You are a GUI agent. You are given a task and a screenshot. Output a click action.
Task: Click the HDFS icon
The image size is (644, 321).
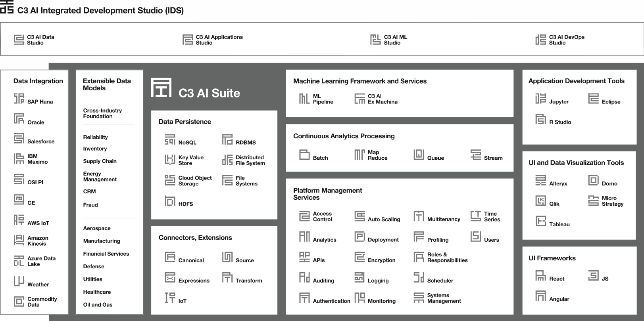[x=170, y=201]
